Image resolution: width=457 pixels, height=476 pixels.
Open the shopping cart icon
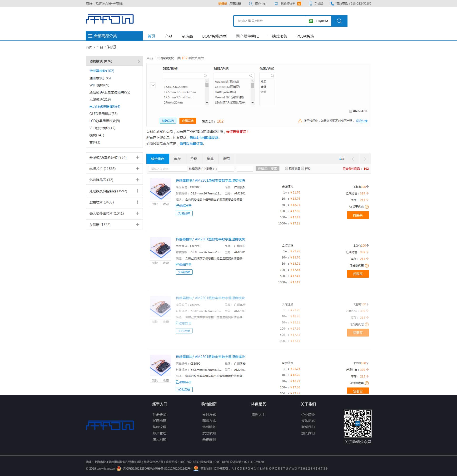276,4
